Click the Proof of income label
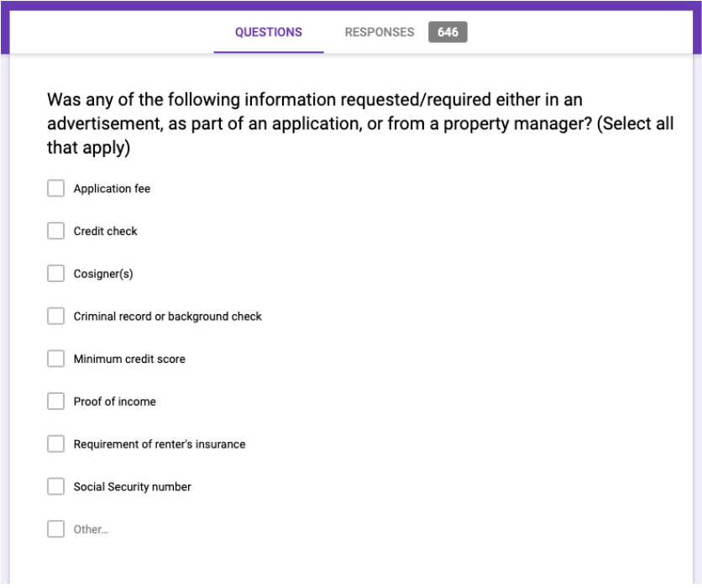 pos(114,402)
